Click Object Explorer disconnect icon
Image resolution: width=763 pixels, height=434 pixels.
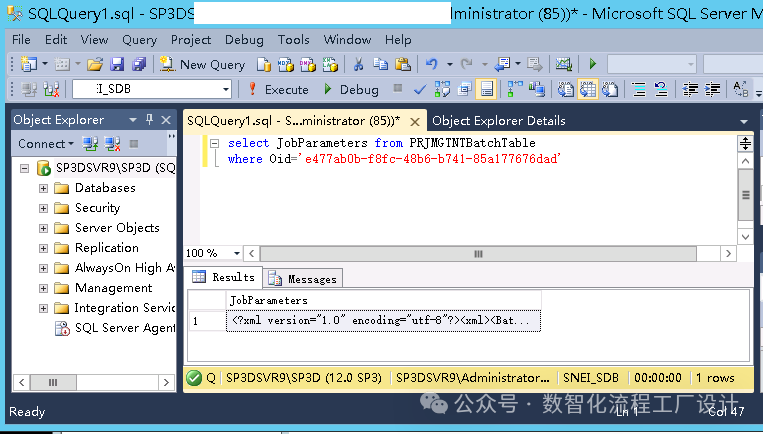tap(112, 144)
